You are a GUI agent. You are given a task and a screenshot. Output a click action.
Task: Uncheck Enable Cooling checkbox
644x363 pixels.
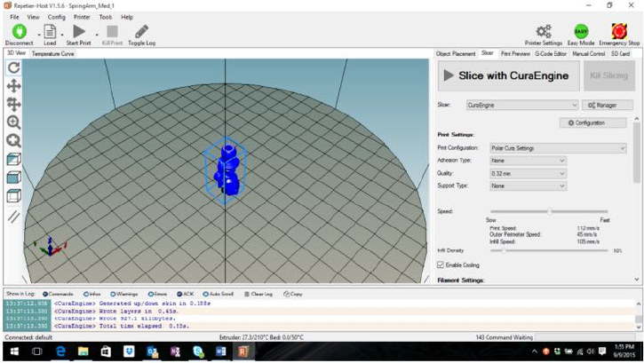click(x=441, y=264)
